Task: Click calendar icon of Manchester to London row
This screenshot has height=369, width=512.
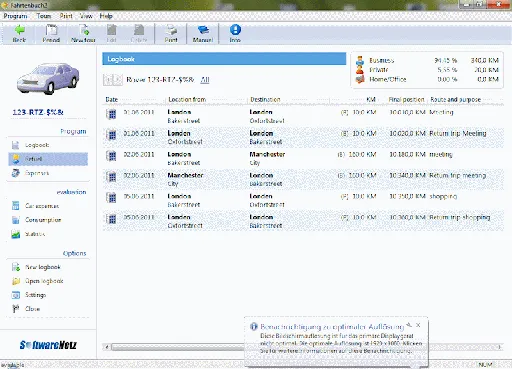Action: tap(112, 177)
